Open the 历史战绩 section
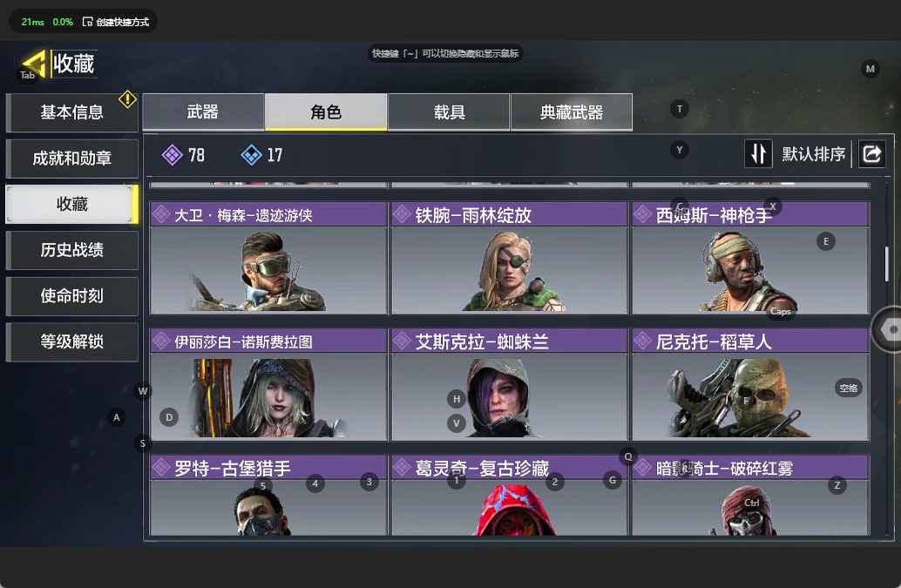Viewport: 901px width, 588px height. 71,250
